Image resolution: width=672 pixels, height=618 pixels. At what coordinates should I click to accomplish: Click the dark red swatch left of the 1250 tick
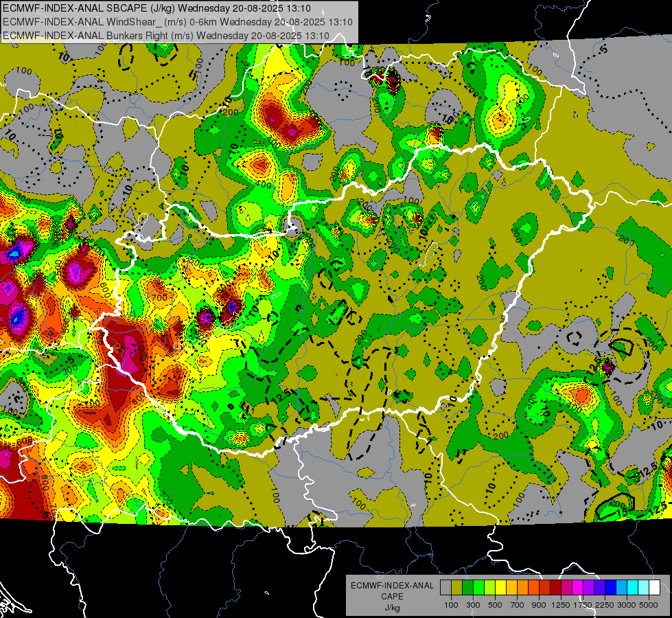556,587
